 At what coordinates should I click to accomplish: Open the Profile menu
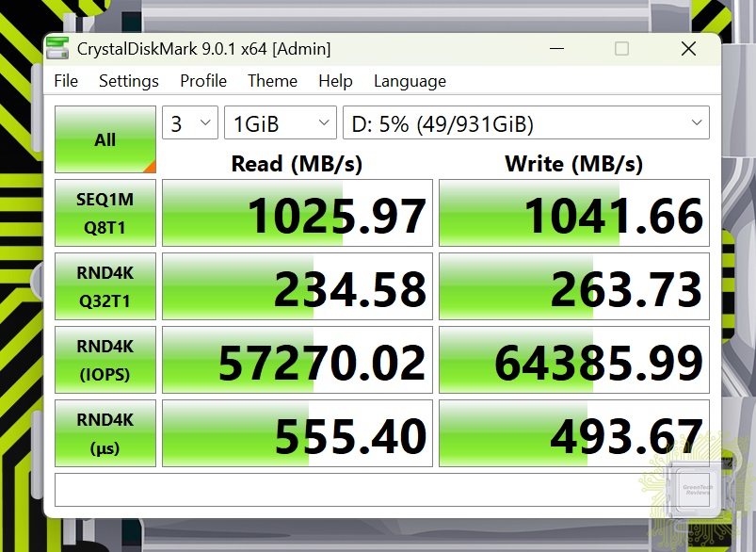tap(203, 81)
